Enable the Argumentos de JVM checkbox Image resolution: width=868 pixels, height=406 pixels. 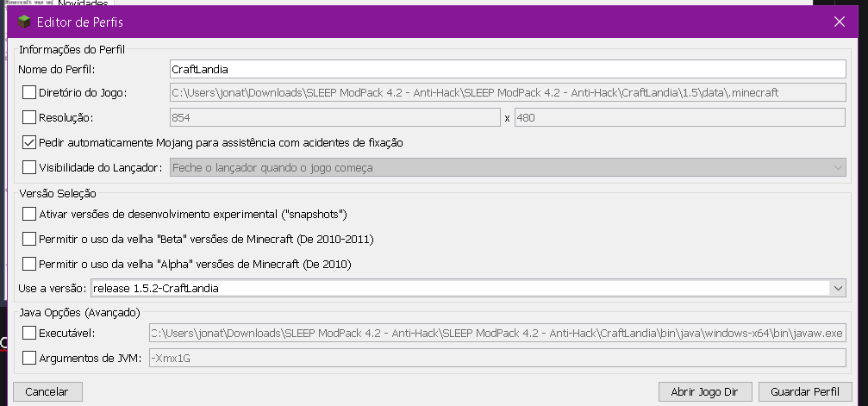[x=28, y=358]
